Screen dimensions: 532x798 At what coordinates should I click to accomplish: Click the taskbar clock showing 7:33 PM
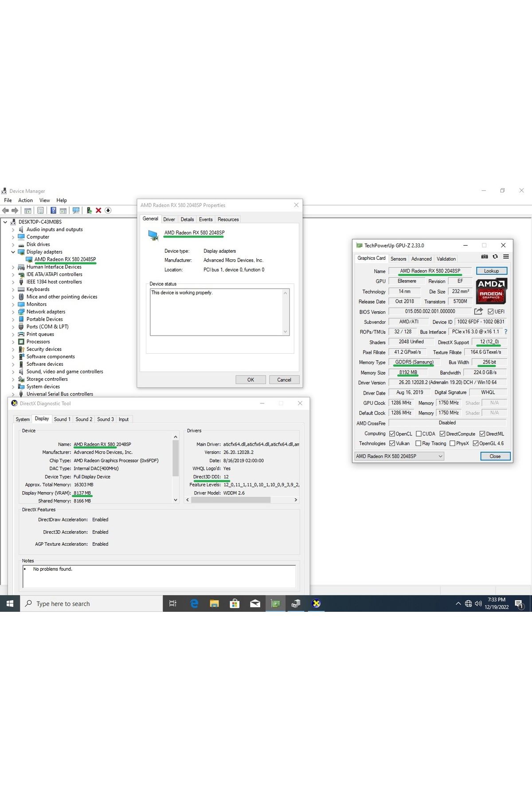point(497,603)
